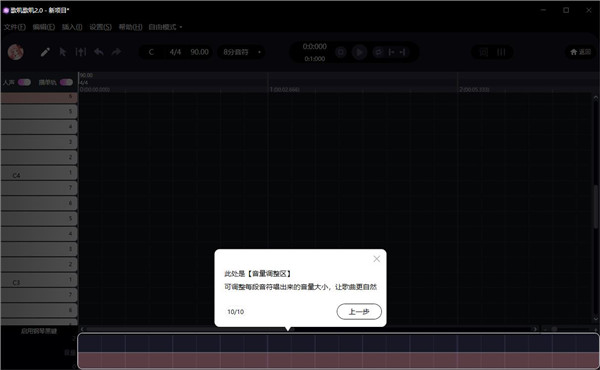Select the arrow pointer tool
The width and height of the screenshot is (600, 370).
coord(63,52)
